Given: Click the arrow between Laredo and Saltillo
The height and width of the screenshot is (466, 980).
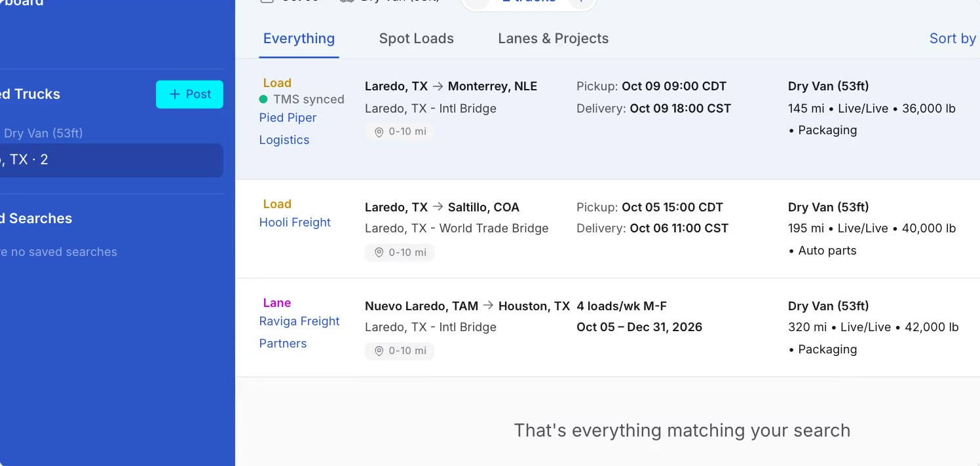Looking at the screenshot, I should point(438,207).
